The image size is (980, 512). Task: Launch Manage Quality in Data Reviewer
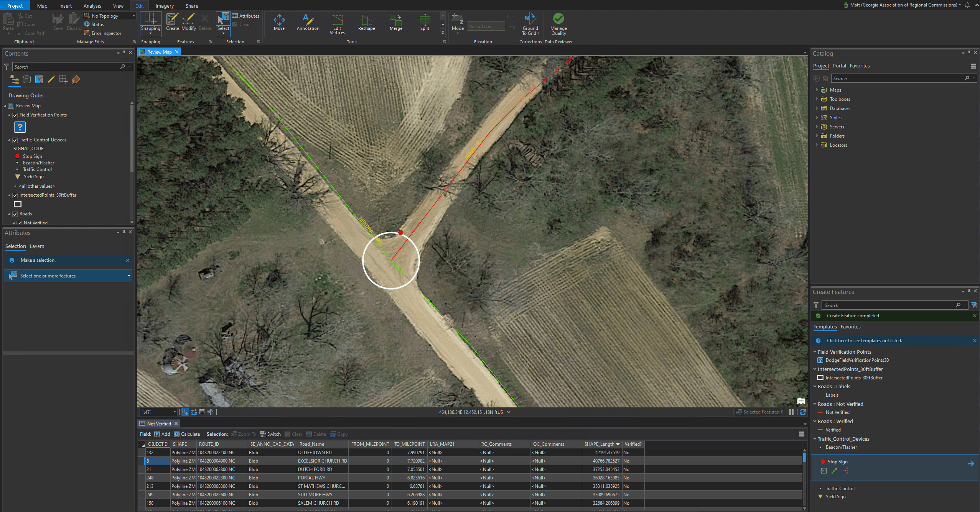[558, 23]
